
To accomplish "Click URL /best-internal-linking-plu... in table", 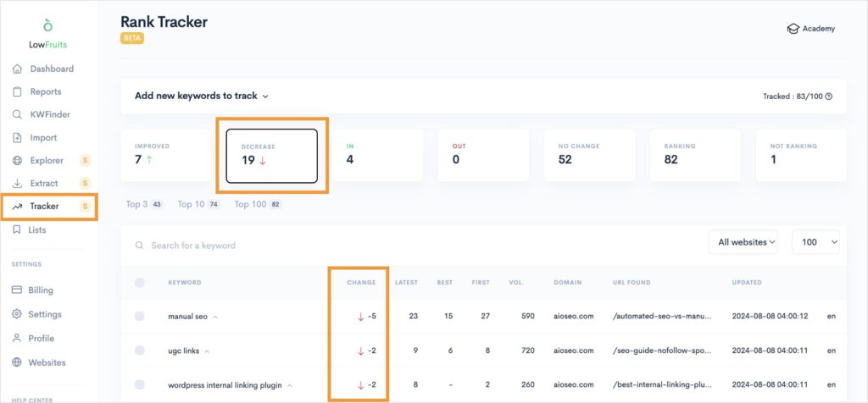I will pos(662,384).
